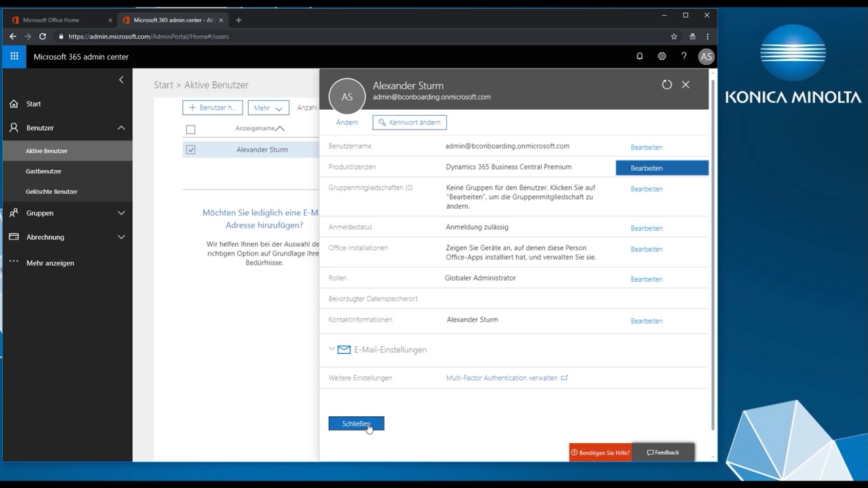
Task: Refresh the Alexander Sturm user panel
Action: coord(667,85)
